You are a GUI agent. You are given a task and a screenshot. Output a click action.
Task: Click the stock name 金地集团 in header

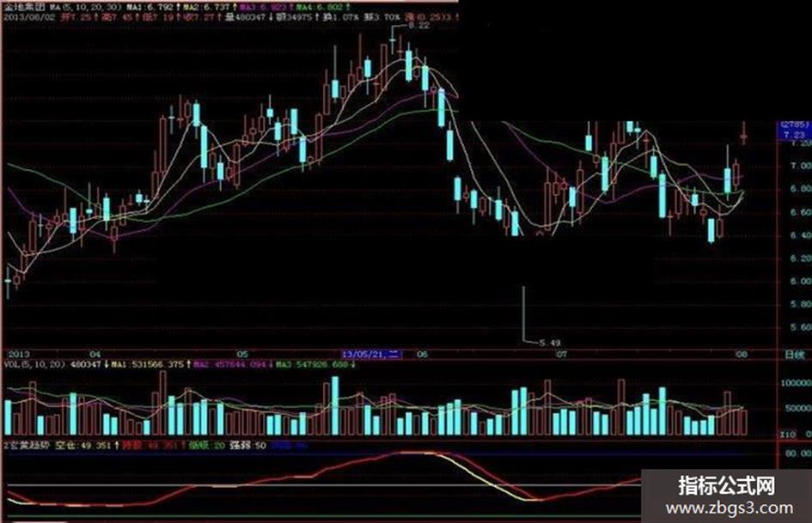click(x=25, y=8)
